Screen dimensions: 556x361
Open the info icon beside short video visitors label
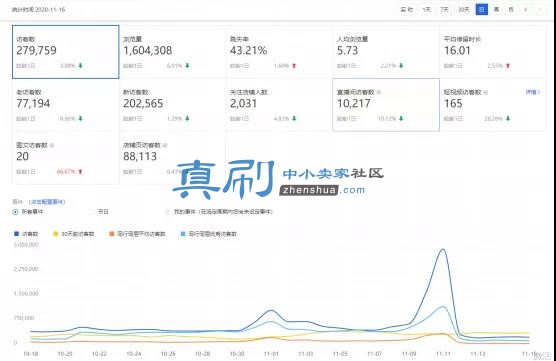[x=485, y=92]
